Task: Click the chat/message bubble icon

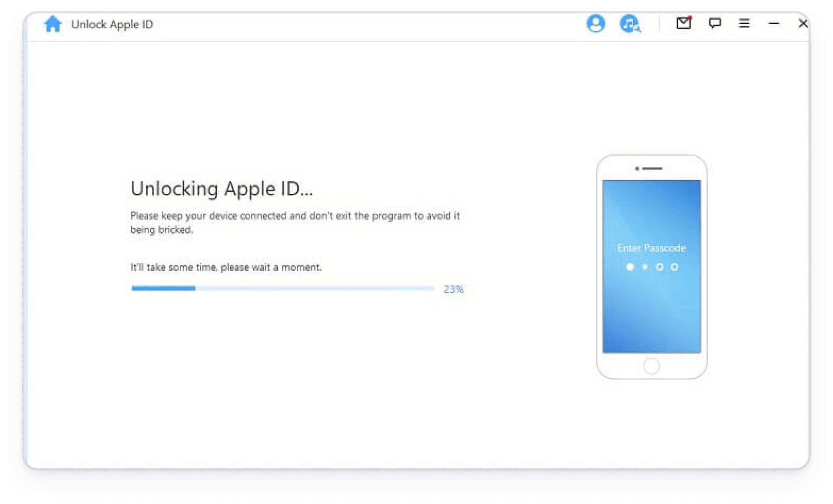Action: tap(714, 24)
